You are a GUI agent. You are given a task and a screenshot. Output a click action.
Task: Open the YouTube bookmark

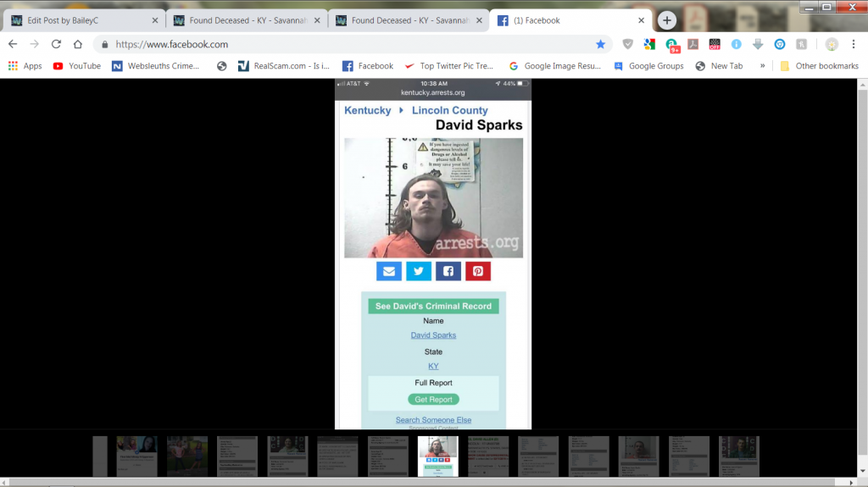coord(76,66)
